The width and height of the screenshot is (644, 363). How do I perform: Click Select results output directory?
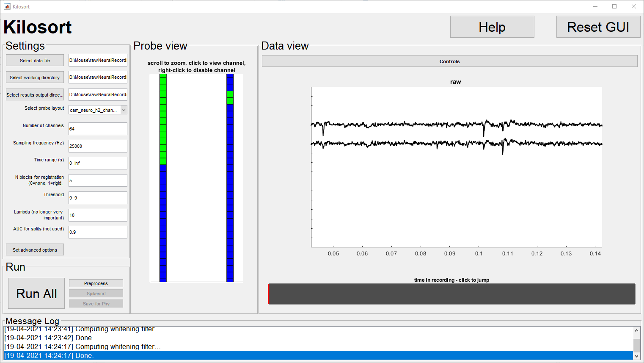[34, 94]
